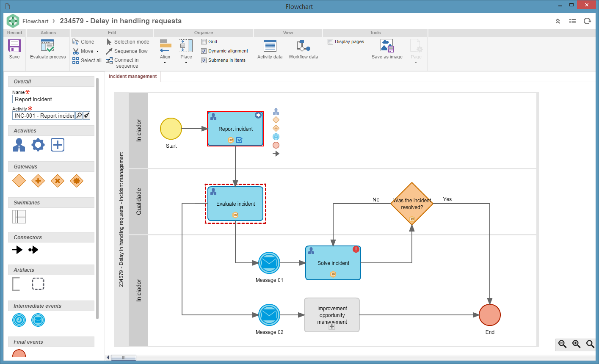Screen dimensions: 599x364
Task: Click magnifier beside Activity field
Action: tap(79, 116)
